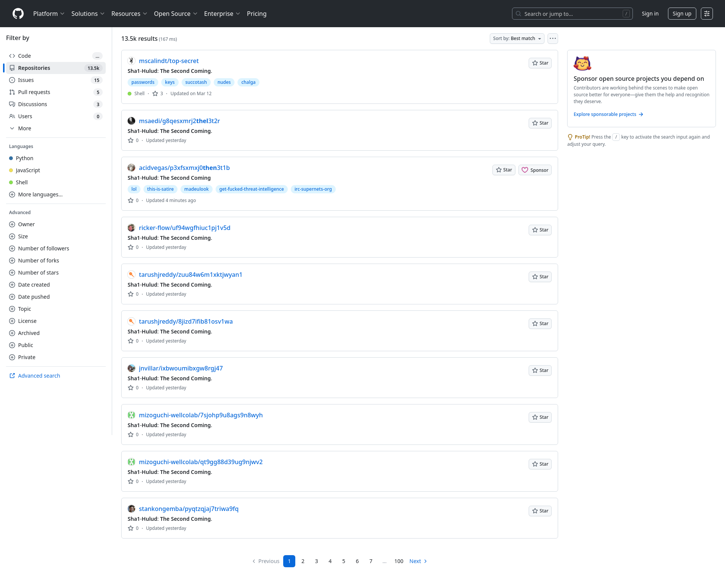Viewport: 725px width, 588px height.
Task: Open Sort by Best match dropdown
Action: tap(517, 39)
